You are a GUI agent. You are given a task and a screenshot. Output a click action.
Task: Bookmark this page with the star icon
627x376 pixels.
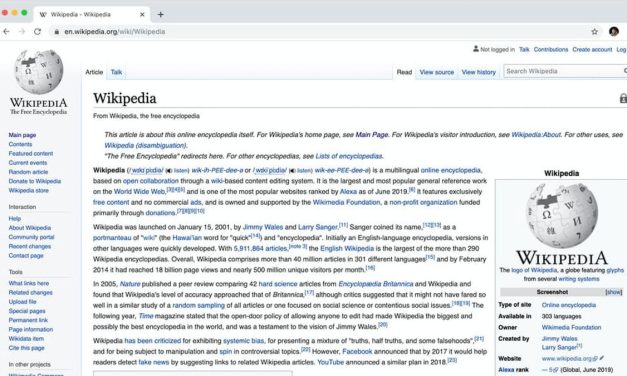595,32
